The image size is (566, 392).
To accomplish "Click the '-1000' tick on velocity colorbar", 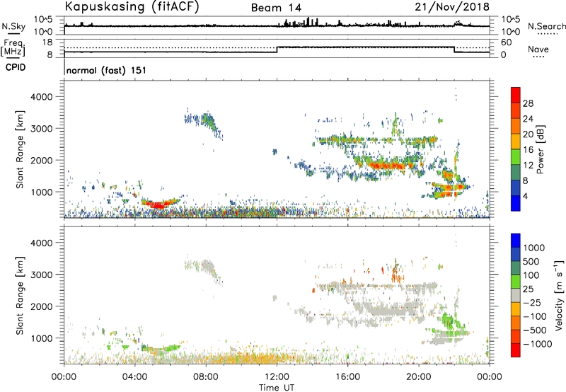I will coord(538,344).
